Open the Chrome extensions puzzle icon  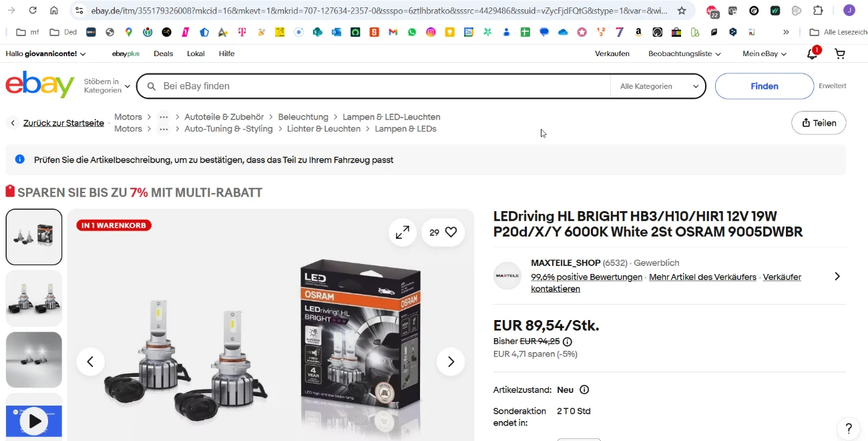(x=818, y=11)
